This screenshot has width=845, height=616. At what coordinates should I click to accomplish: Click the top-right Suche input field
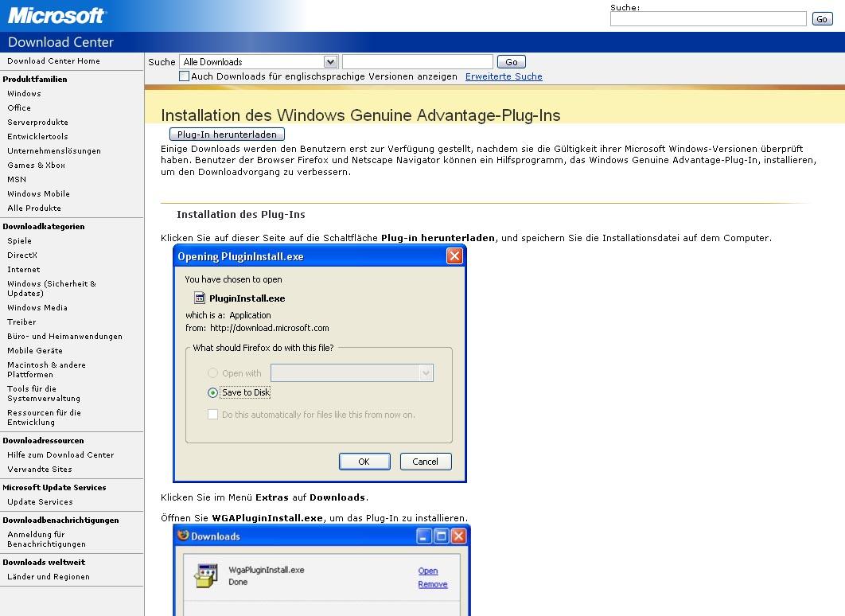coord(707,19)
